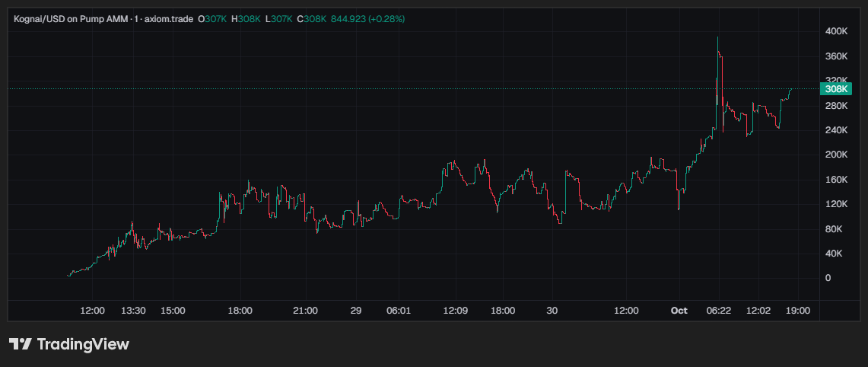Click the current price label 308K
This screenshot has width=868, height=367.
(835, 88)
